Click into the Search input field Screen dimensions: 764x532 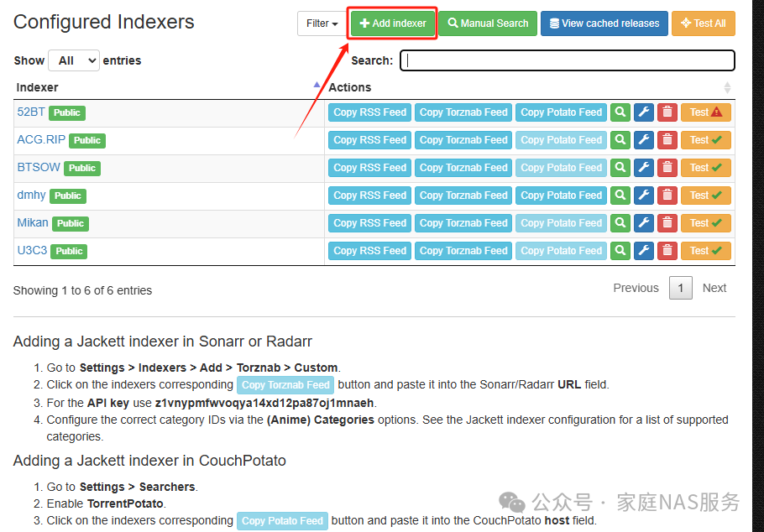click(x=567, y=60)
